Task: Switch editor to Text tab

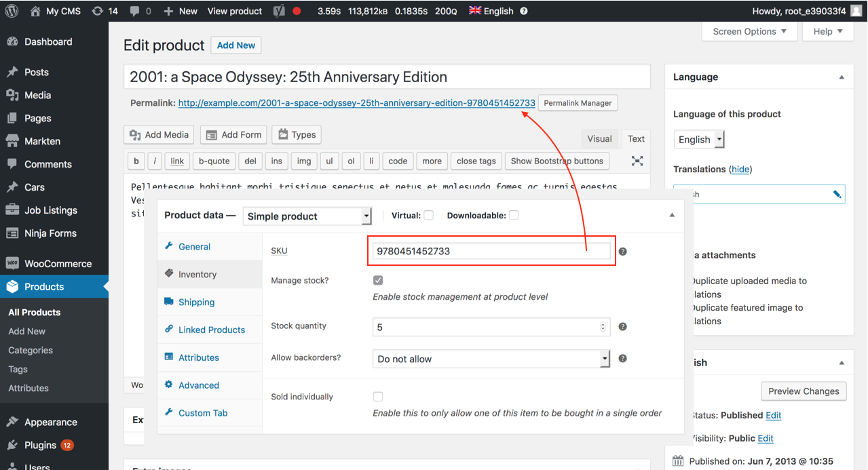Action: click(636, 139)
